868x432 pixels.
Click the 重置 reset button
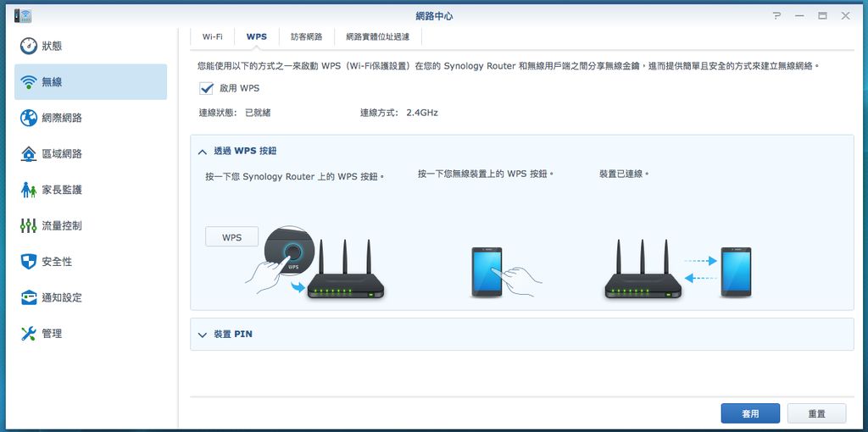pos(816,413)
